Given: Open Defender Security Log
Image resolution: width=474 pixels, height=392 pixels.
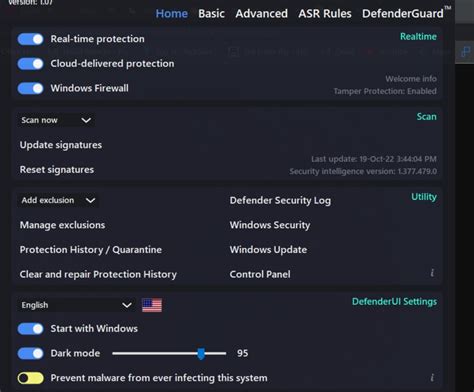Looking at the screenshot, I should pyautogui.click(x=280, y=200).
